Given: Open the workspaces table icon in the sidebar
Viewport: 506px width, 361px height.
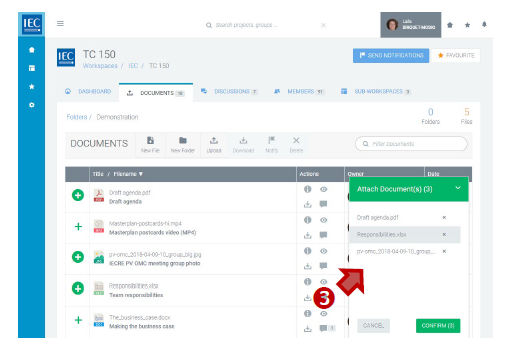Looking at the screenshot, I should (32, 68).
